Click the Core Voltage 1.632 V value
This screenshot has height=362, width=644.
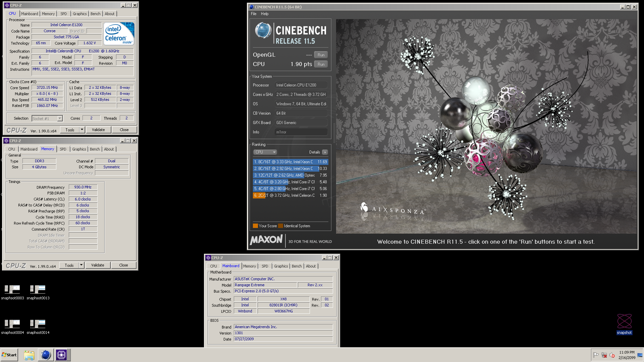[90, 43]
